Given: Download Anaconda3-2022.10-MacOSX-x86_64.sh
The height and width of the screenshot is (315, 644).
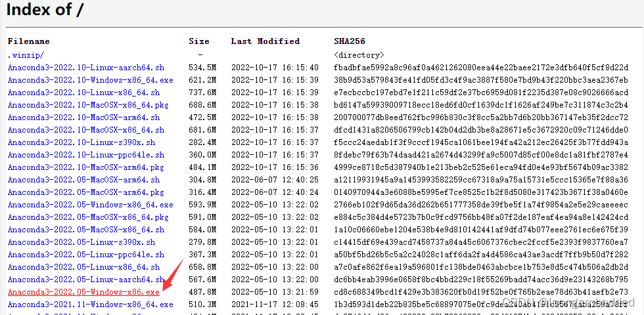Looking at the screenshot, I should coord(86,130).
